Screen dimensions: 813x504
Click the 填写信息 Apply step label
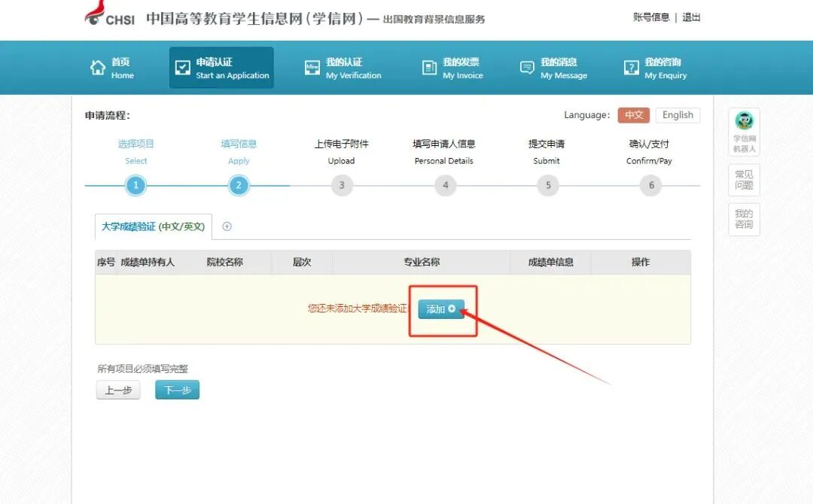click(239, 152)
